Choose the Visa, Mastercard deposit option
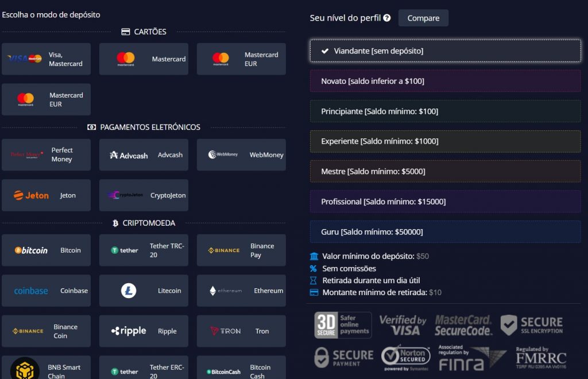Viewport: 588px width, 379px height. pyautogui.click(x=46, y=59)
